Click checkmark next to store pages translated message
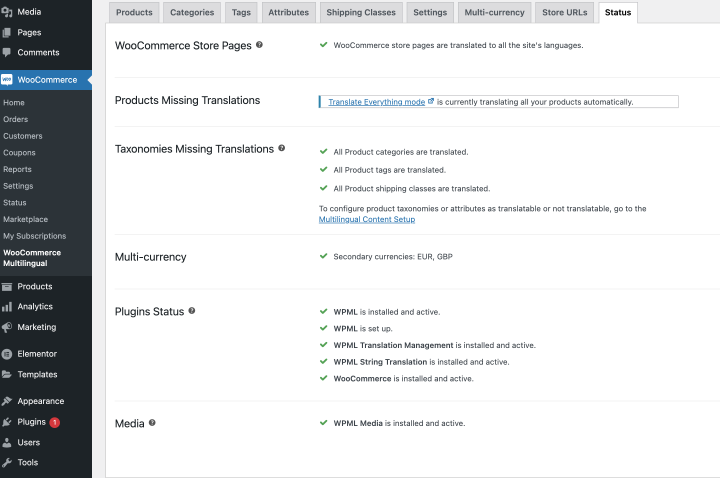Viewport: 720px width, 478px height. coord(323,45)
